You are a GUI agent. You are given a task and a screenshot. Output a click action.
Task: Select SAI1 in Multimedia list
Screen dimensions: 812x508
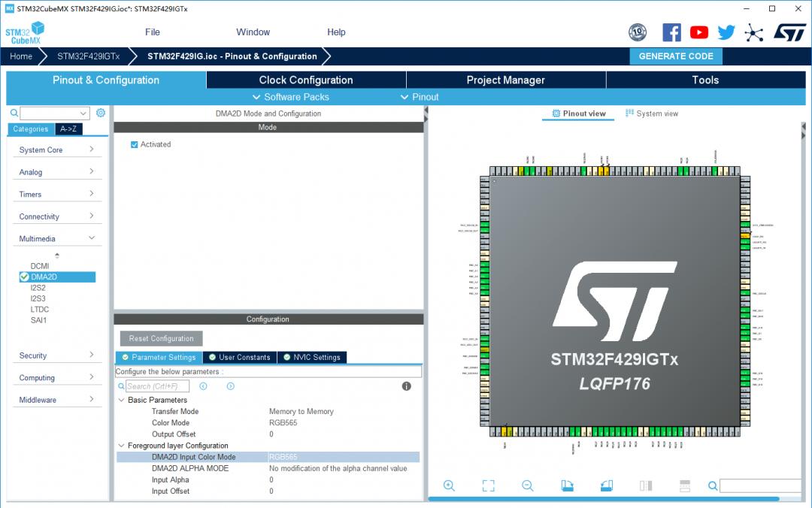[x=39, y=320]
